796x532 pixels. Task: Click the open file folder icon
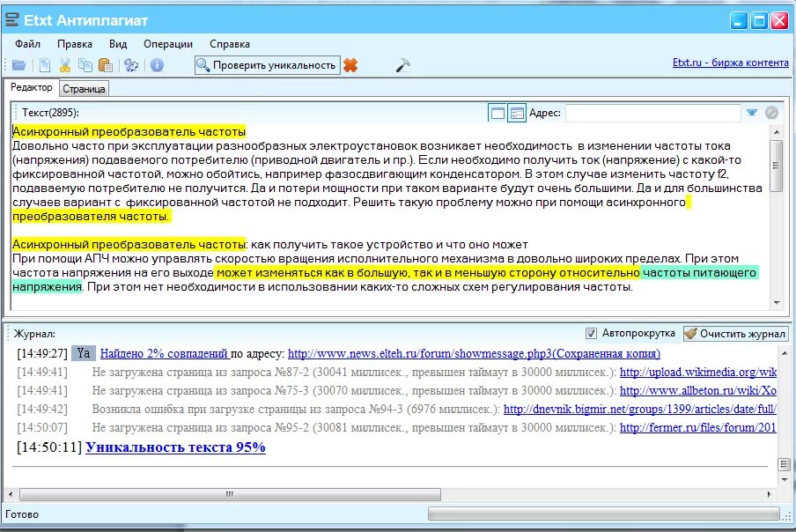(18, 65)
